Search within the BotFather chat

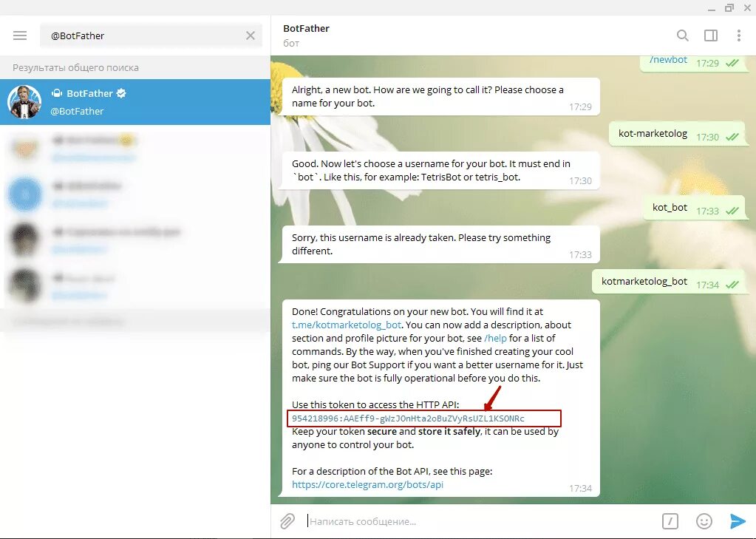(x=682, y=35)
